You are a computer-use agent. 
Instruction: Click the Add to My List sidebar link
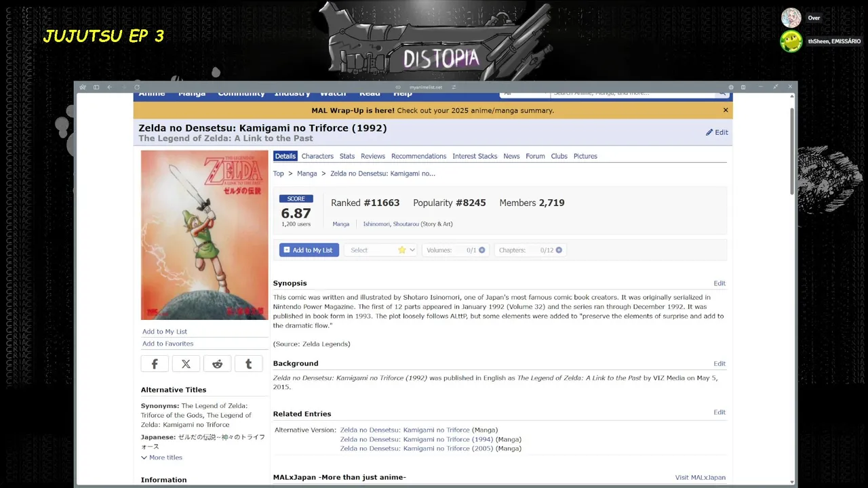pyautogui.click(x=165, y=331)
